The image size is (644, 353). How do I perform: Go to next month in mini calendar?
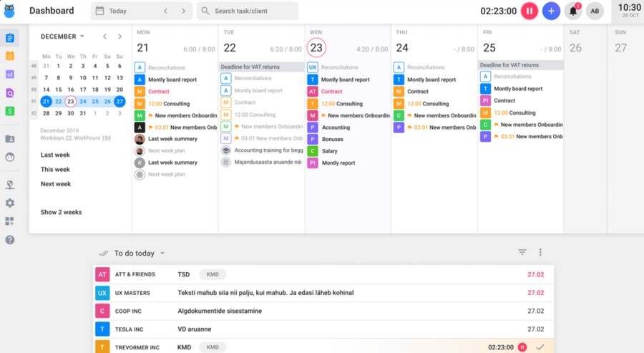pos(119,37)
